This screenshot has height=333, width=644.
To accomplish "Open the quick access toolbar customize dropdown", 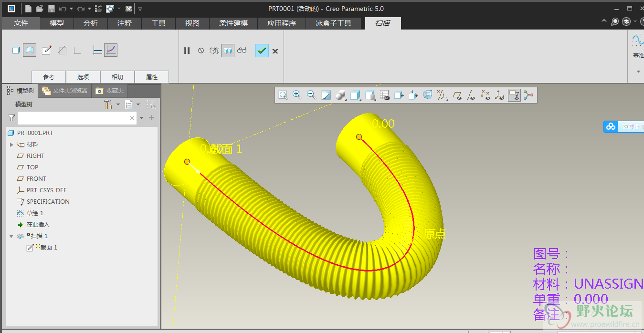I will pos(140,9).
